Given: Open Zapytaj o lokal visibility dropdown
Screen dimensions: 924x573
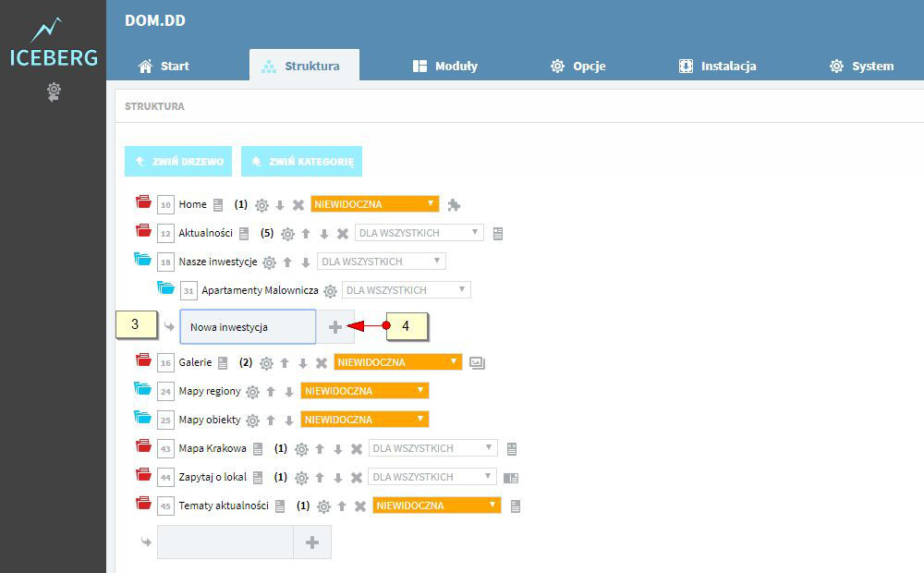Looking at the screenshot, I should click(x=433, y=477).
